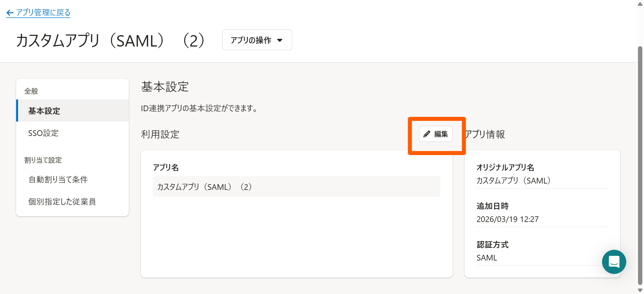644x294 pixels.
Task: Click the 追加日時 value 2026/03/19 12:27
Action: [x=507, y=219]
